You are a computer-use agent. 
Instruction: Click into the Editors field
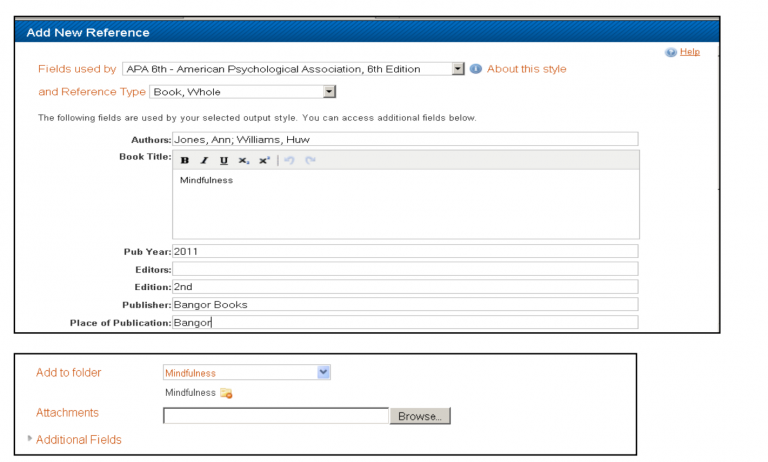point(405,269)
